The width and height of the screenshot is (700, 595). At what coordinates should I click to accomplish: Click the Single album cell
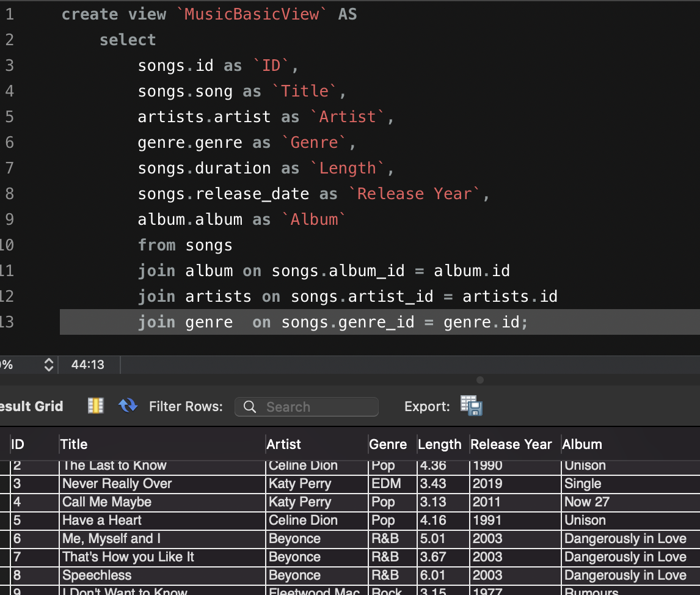pos(630,484)
